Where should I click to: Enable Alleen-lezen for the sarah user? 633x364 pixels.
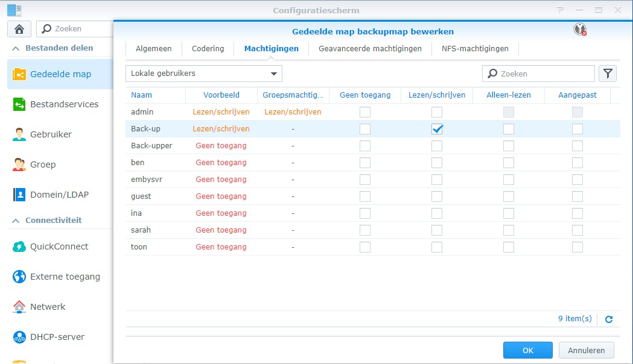[x=509, y=230]
